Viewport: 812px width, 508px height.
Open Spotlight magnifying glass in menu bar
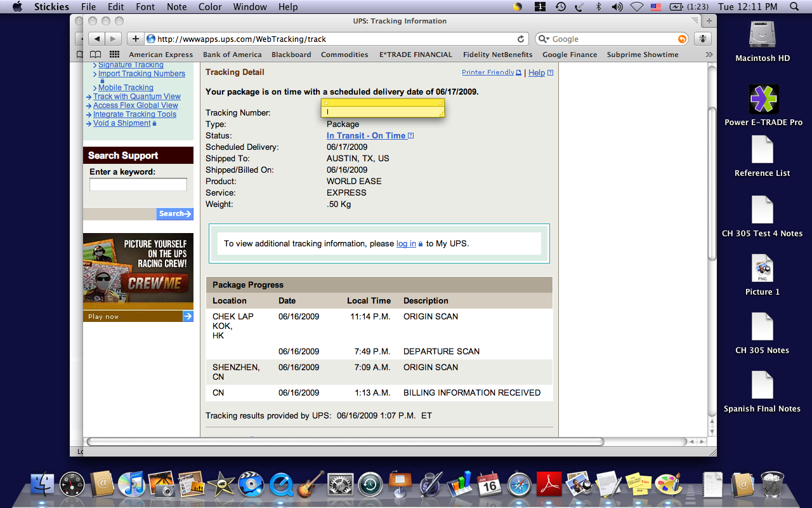[794, 7]
